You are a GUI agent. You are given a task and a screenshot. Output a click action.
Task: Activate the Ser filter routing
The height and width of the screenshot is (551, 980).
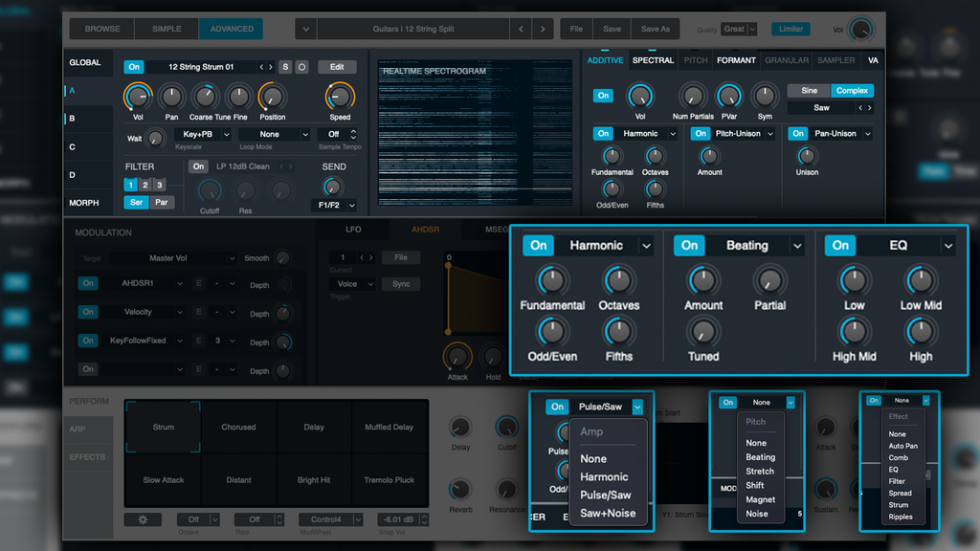[136, 202]
